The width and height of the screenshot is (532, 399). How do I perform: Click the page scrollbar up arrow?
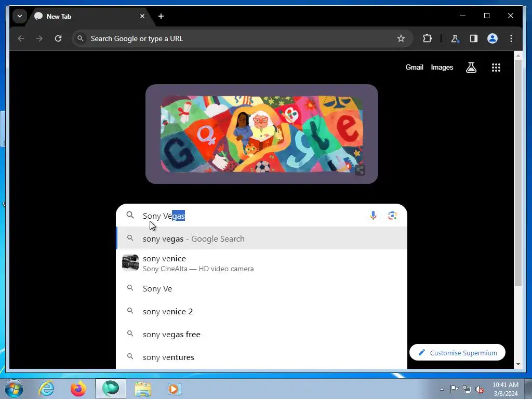518,56
